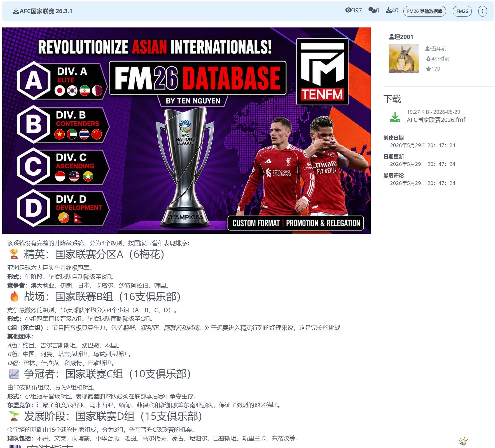Select the 争冠者：国家联赛C组 heading text
The height and width of the screenshot is (448, 495).
pos(108,374)
